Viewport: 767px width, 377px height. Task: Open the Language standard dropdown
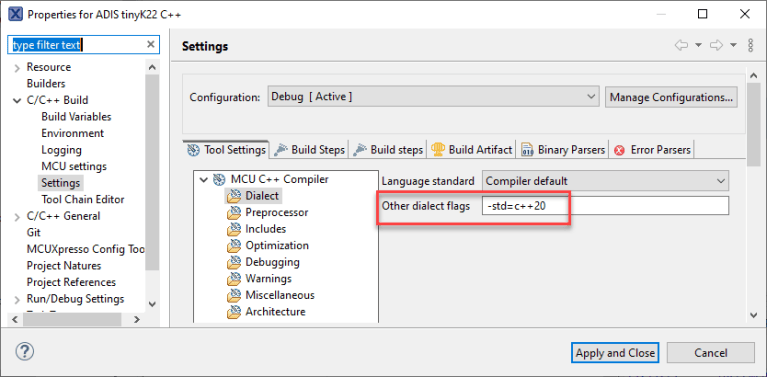(x=606, y=181)
